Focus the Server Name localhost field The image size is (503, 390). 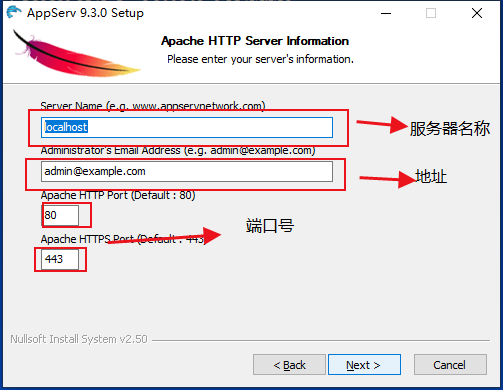pyautogui.click(x=187, y=127)
